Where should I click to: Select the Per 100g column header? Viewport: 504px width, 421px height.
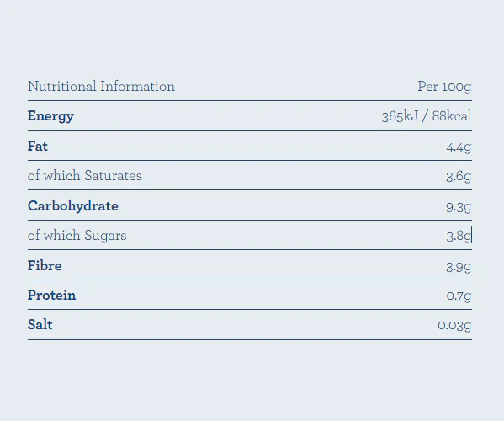point(444,87)
